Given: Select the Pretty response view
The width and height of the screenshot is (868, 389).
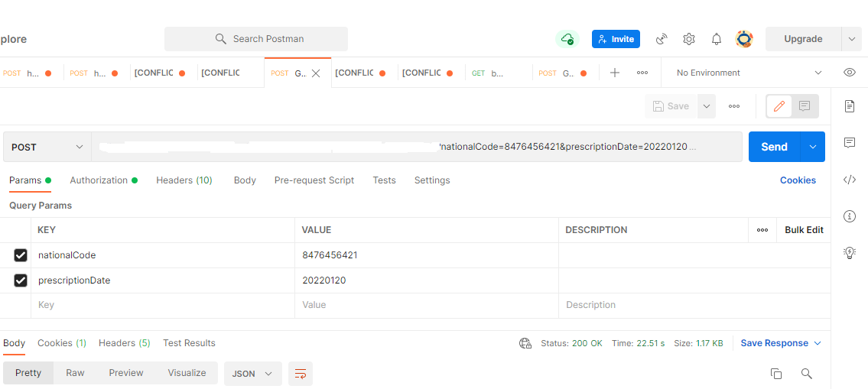Looking at the screenshot, I should pos(28,373).
